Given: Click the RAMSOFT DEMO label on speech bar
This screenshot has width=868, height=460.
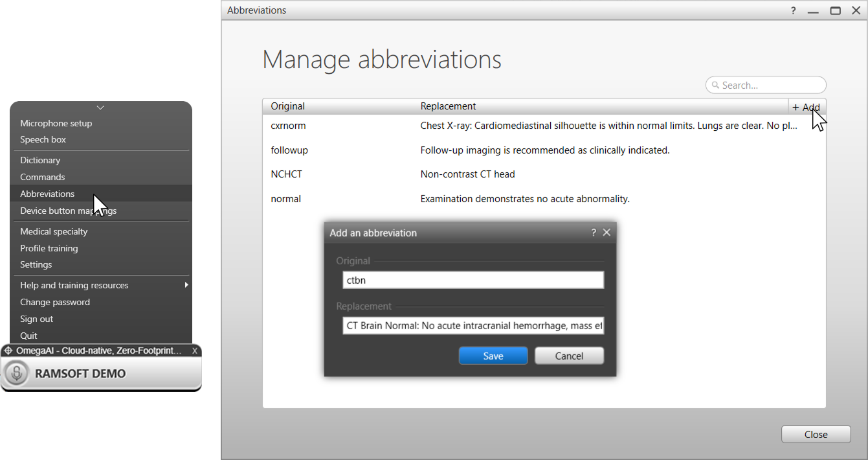Looking at the screenshot, I should pyautogui.click(x=80, y=374).
